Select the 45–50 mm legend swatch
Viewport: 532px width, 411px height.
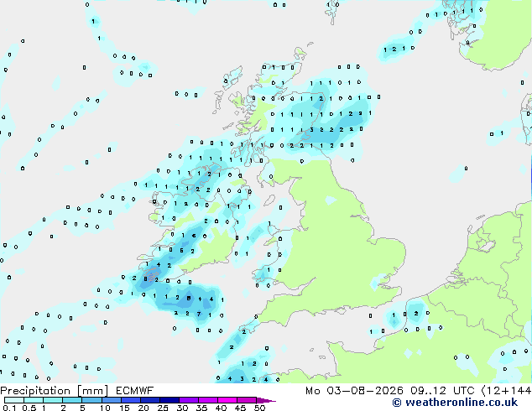[x=247, y=400]
